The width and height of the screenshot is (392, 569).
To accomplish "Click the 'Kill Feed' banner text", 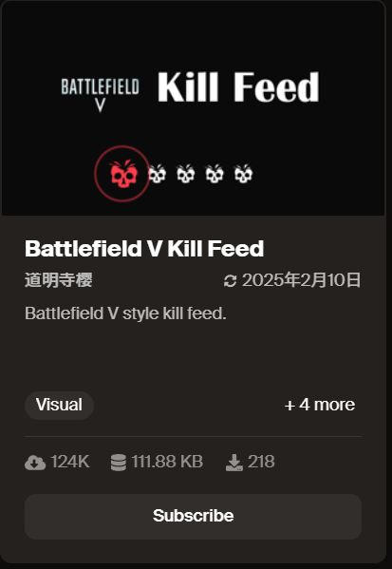I will pyautogui.click(x=238, y=87).
